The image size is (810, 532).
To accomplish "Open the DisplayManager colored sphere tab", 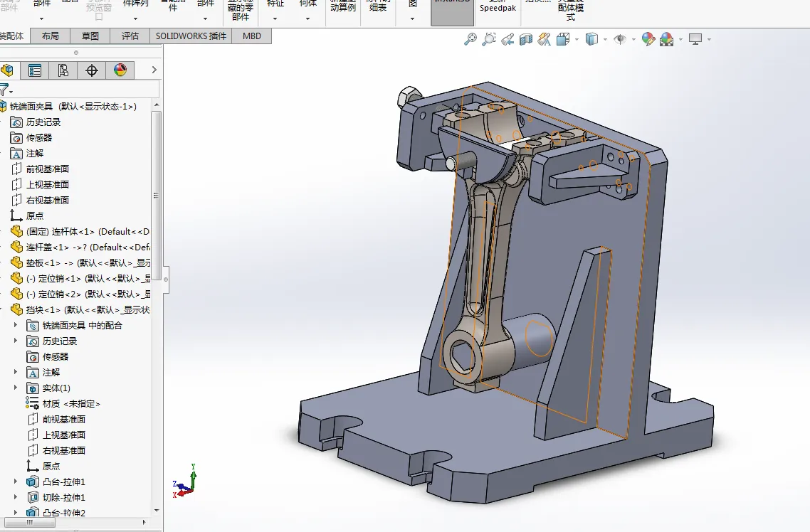I will click(120, 70).
